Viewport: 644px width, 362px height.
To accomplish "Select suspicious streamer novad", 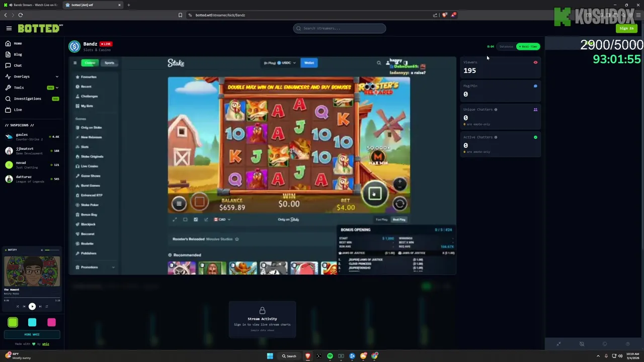I will click(32, 164).
